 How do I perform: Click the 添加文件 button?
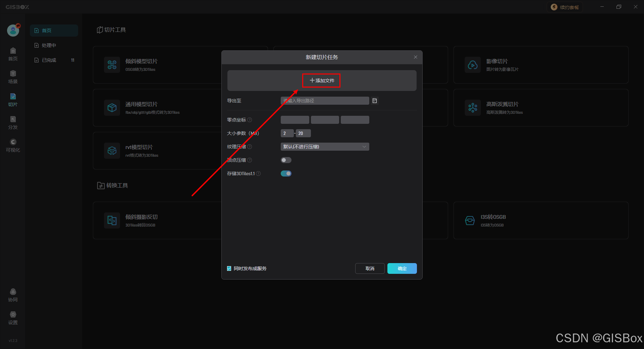322,81
